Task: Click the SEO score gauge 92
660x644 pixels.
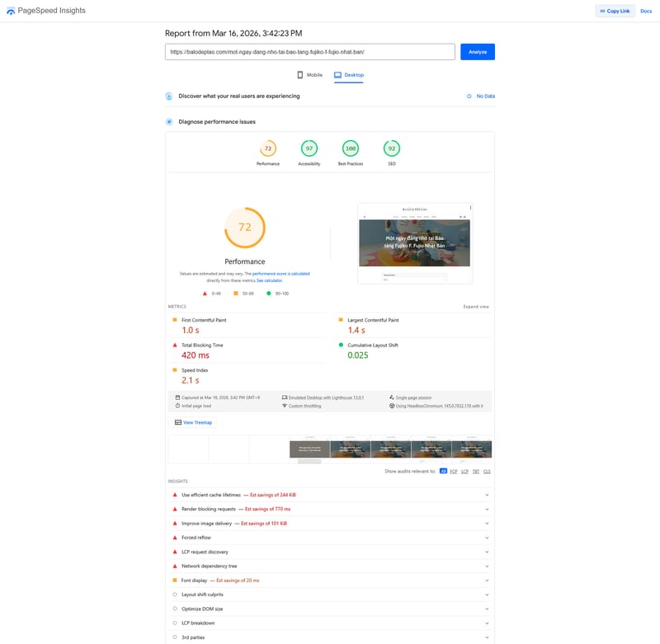Action: pyautogui.click(x=392, y=148)
